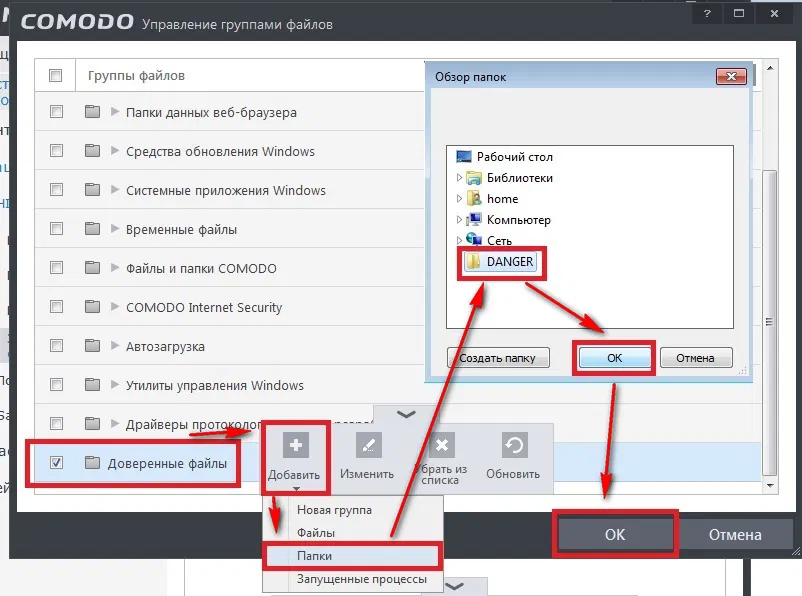
Task: Check Утилиты управления Windows checkbox
Action: 56,384
